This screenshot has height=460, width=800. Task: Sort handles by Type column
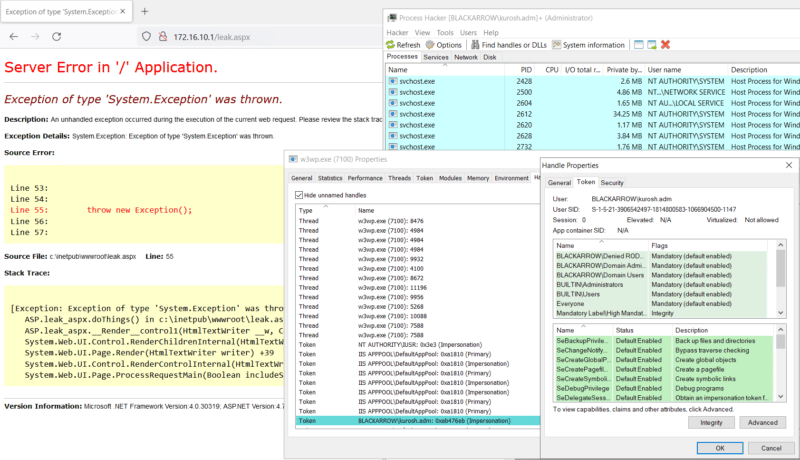click(x=326, y=210)
